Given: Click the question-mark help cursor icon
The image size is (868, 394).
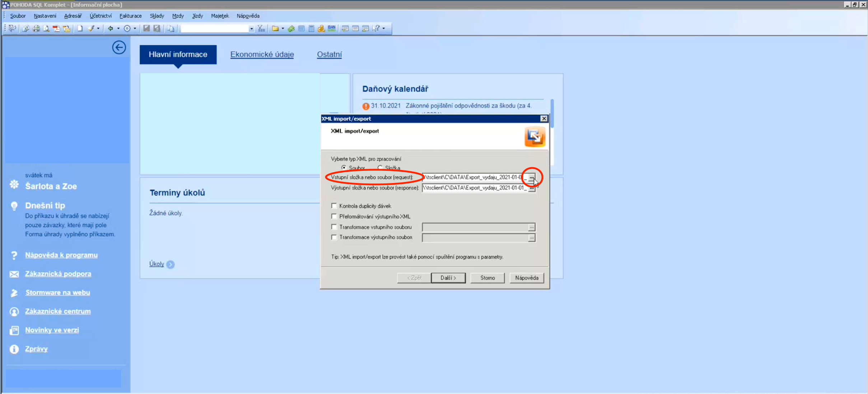Looking at the screenshot, I should point(376,28).
